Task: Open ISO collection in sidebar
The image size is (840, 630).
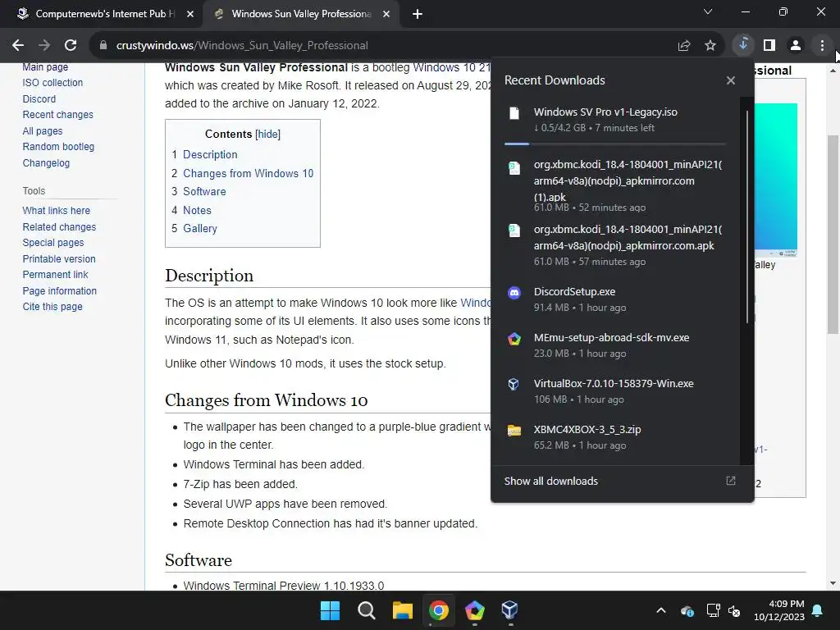Action: 52,83
